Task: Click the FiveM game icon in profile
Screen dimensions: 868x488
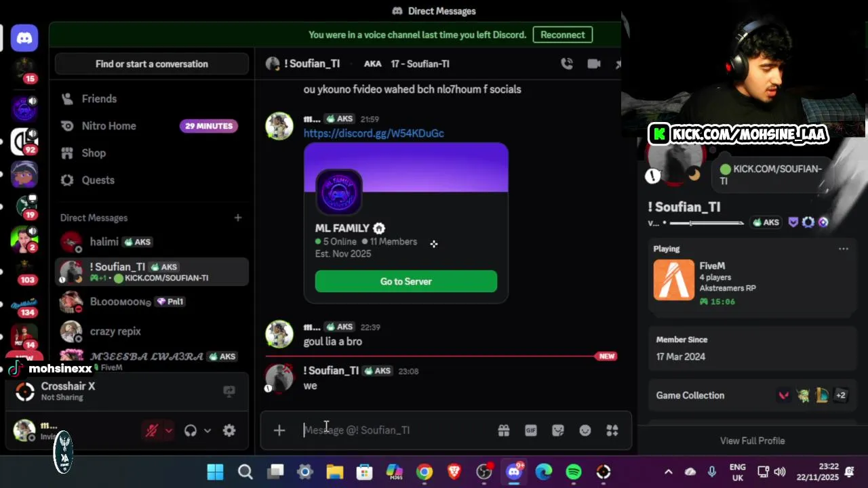Action: [674, 279]
